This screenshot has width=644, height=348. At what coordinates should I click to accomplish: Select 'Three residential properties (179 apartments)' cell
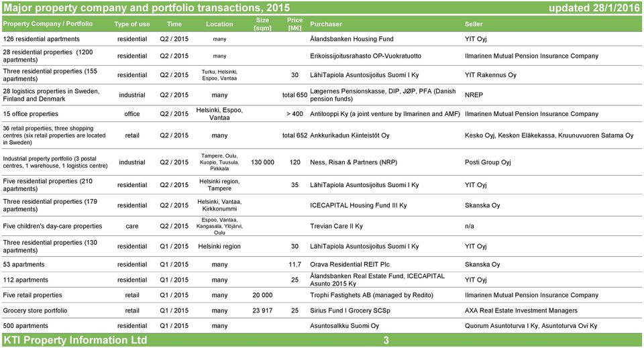click(50, 205)
